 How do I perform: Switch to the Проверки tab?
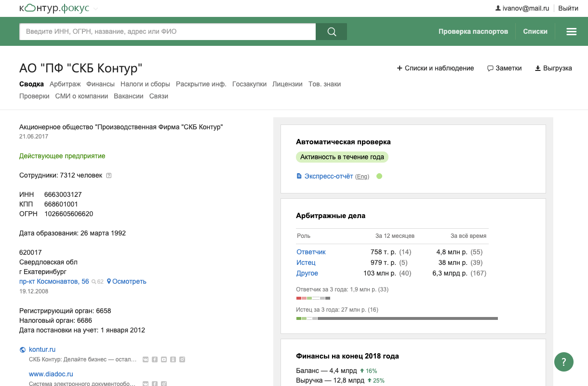34,96
